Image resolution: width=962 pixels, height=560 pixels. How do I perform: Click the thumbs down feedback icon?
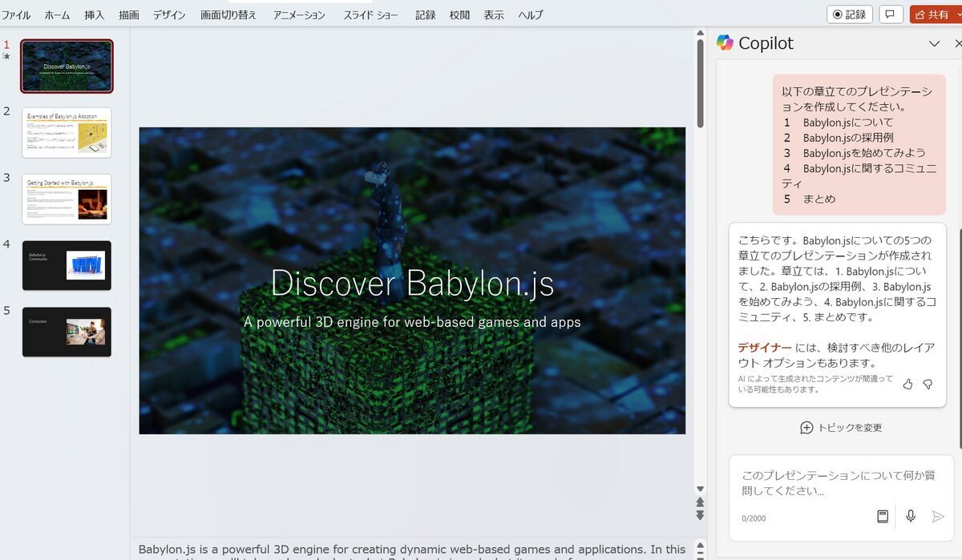click(928, 385)
